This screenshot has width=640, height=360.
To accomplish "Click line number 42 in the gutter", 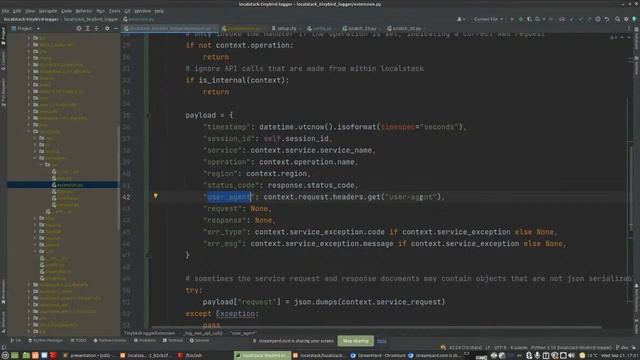I will click(x=126, y=197).
